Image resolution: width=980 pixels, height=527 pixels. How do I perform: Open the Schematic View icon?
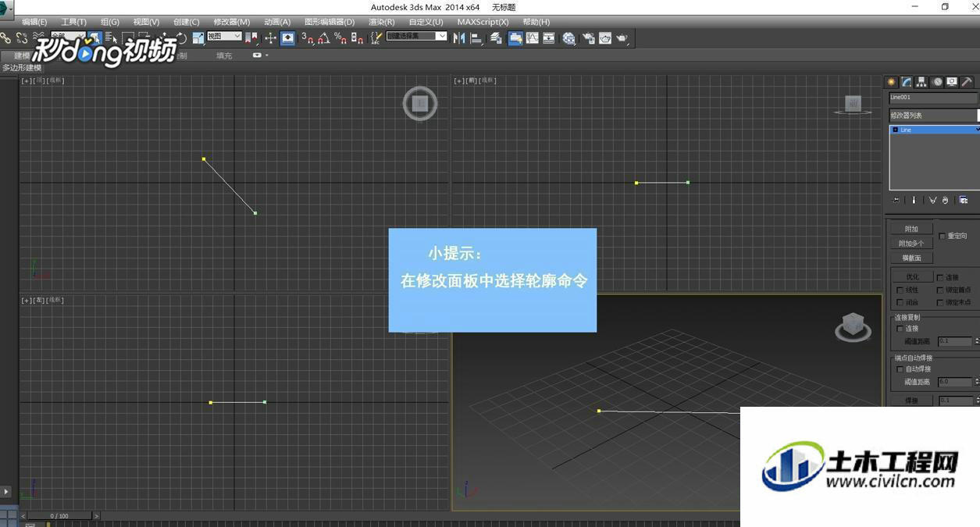pyautogui.click(x=549, y=37)
